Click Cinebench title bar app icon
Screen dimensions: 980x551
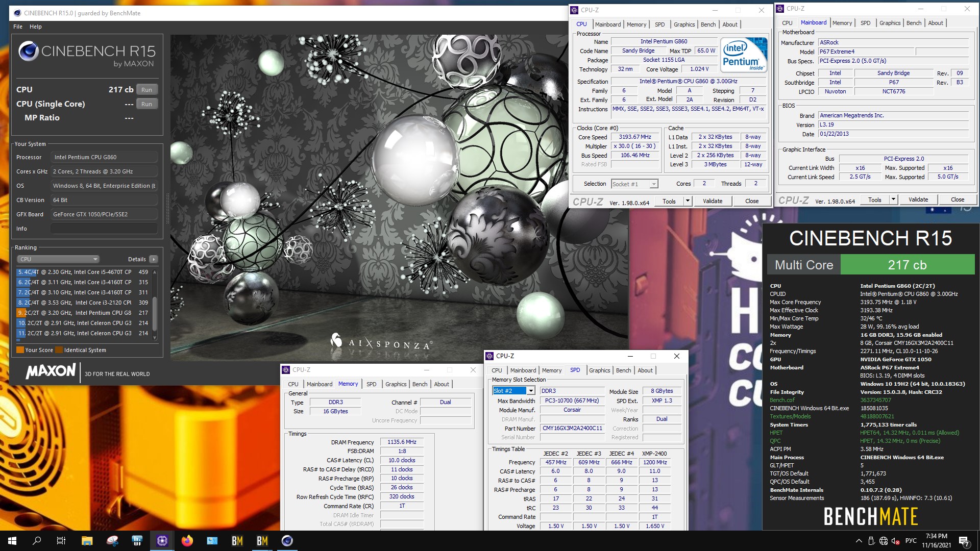tap(17, 13)
